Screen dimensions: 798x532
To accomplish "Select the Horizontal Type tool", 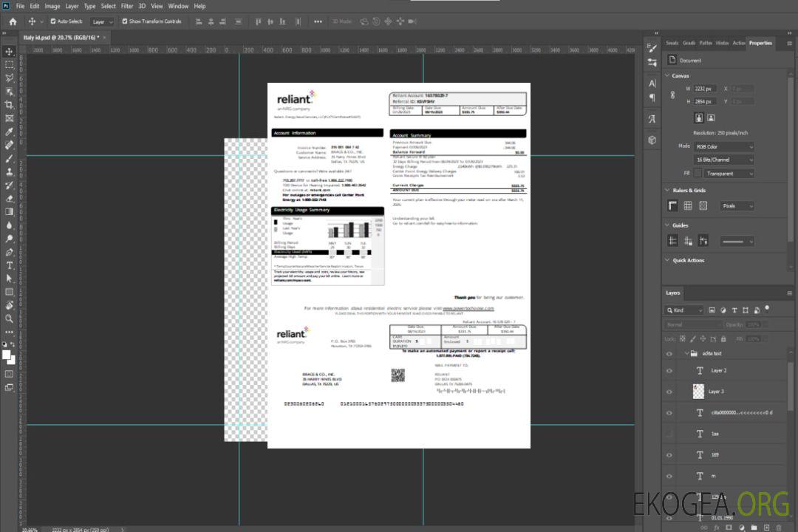I will [x=10, y=265].
